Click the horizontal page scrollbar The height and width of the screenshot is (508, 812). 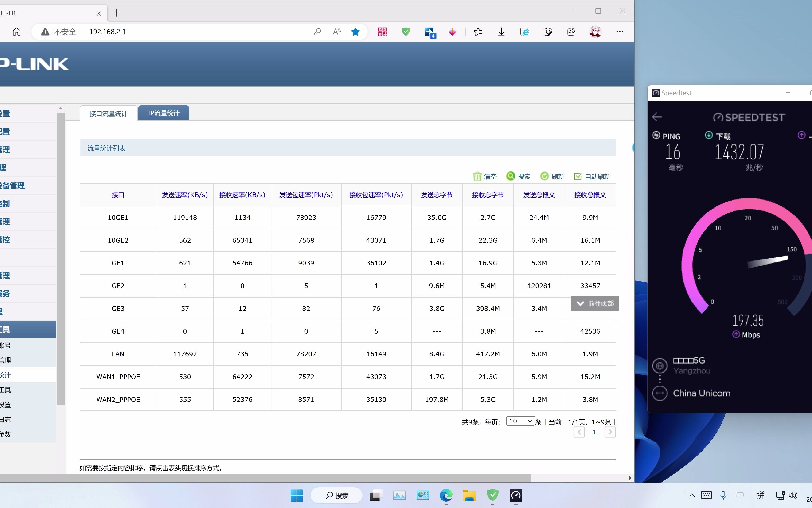click(265, 478)
